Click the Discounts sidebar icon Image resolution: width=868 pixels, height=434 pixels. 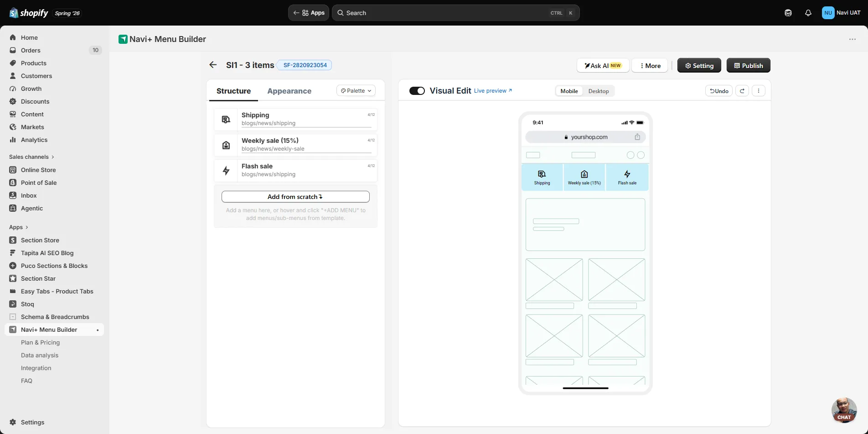click(13, 101)
